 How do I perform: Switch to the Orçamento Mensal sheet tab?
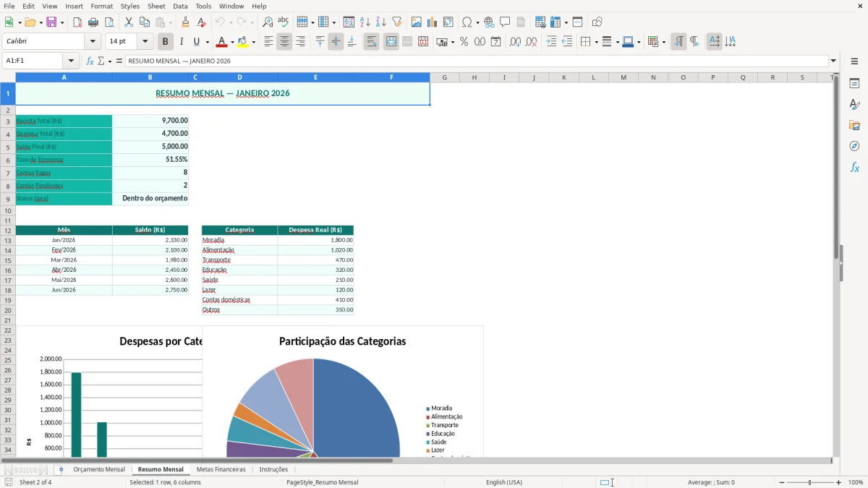pos(99,469)
